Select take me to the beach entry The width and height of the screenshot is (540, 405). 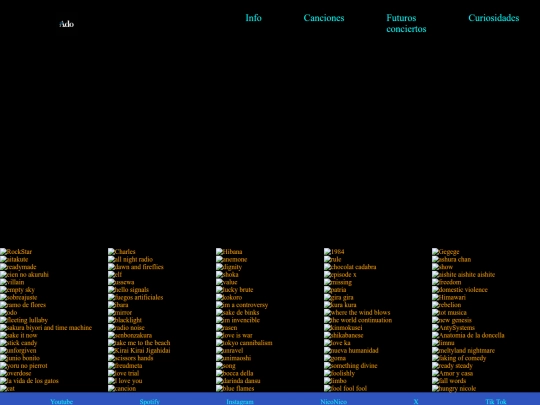click(x=139, y=343)
